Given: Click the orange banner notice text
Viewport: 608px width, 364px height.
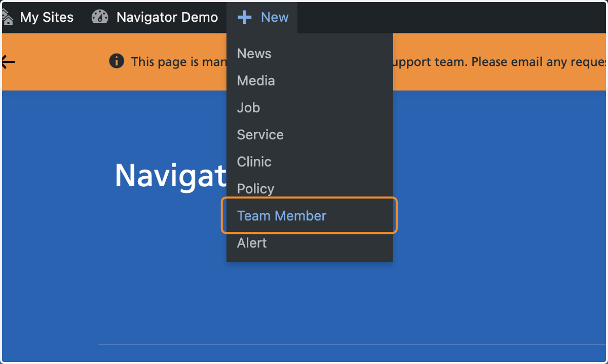Looking at the screenshot, I should (369, 62).
